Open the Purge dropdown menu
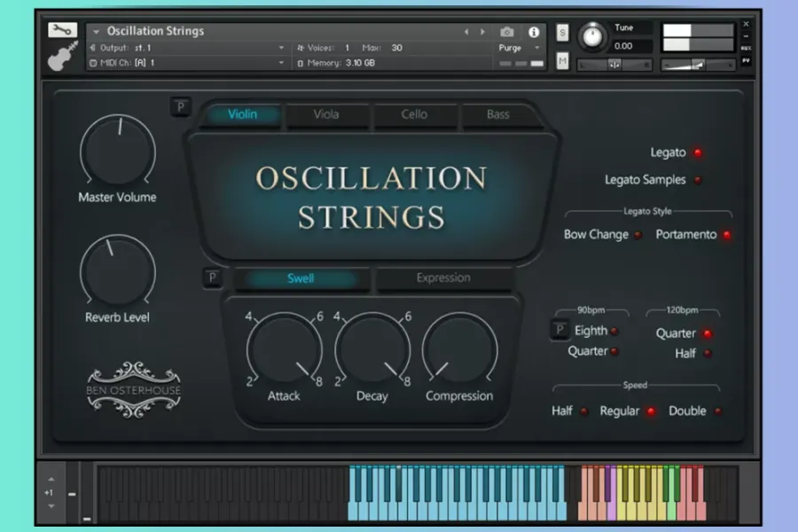Viewport: 798px width, 532px height. 517,48
